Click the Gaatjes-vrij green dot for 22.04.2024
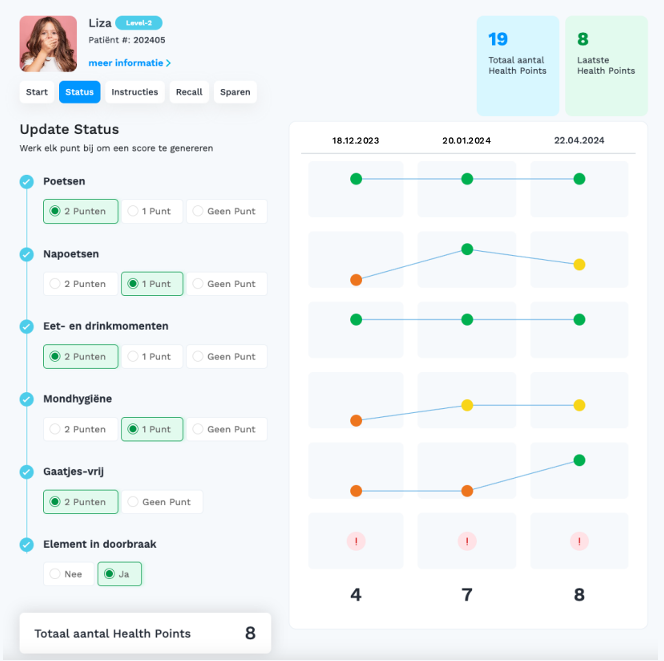The width and height of the screenshot is (664, 661). (x=579, y=460)
